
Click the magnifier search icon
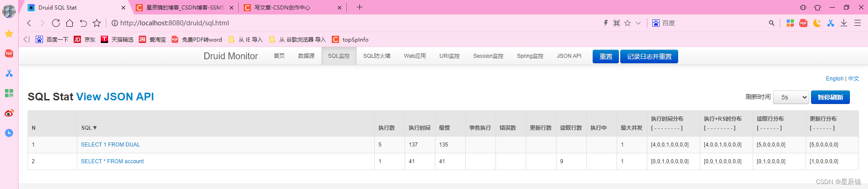772,23
